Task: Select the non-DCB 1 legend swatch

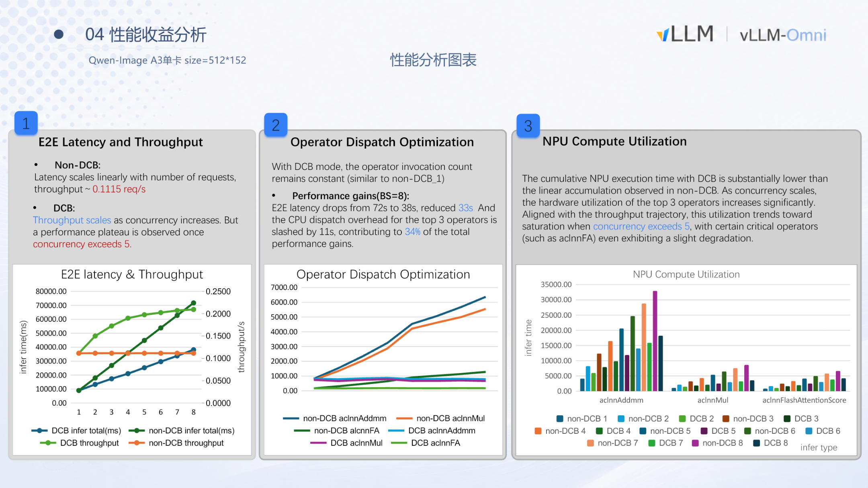Action: coord(560,419)
